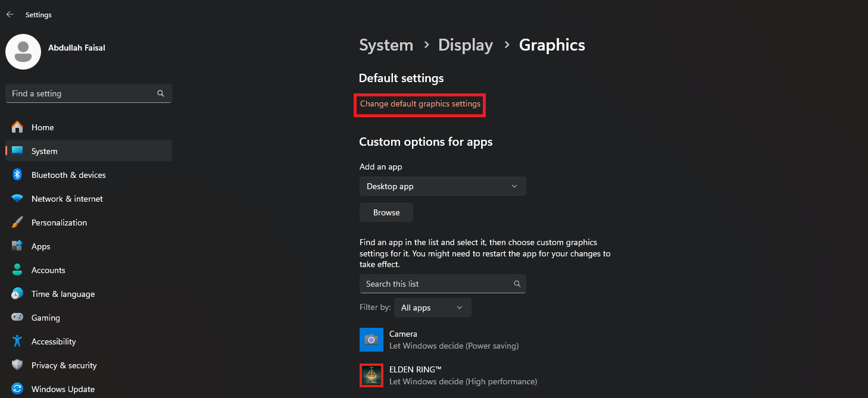The width and height of the screenshot is (868, 398).
Task: Click the Windows Update sync icon
Action: pos(17,389)
